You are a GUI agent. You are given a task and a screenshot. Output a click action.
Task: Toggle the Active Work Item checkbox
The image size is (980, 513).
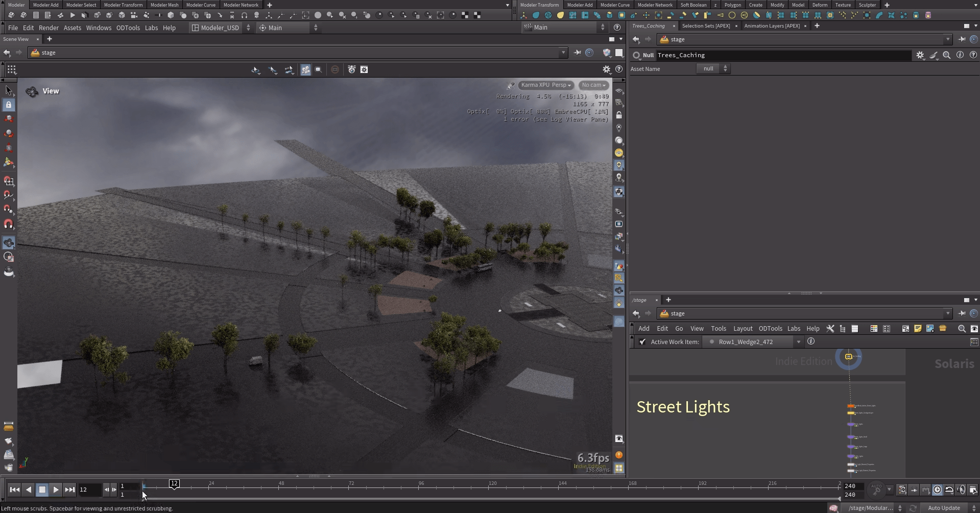tap(642, 342)
